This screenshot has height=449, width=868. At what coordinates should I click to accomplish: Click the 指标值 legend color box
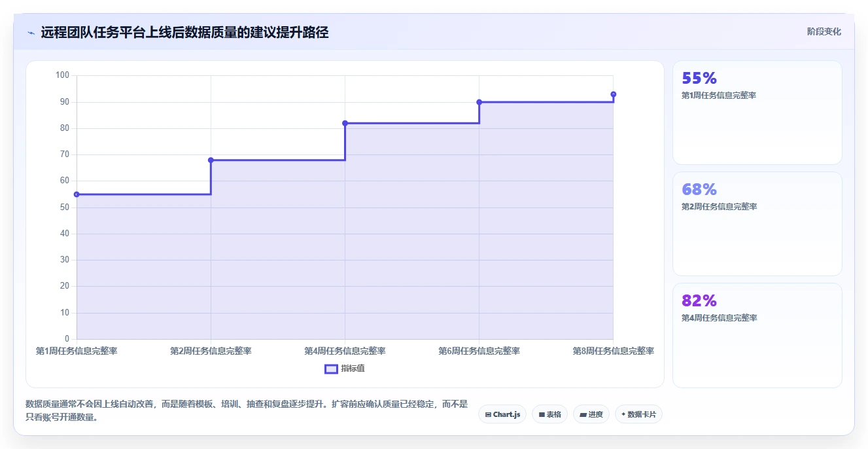(331, 368)
